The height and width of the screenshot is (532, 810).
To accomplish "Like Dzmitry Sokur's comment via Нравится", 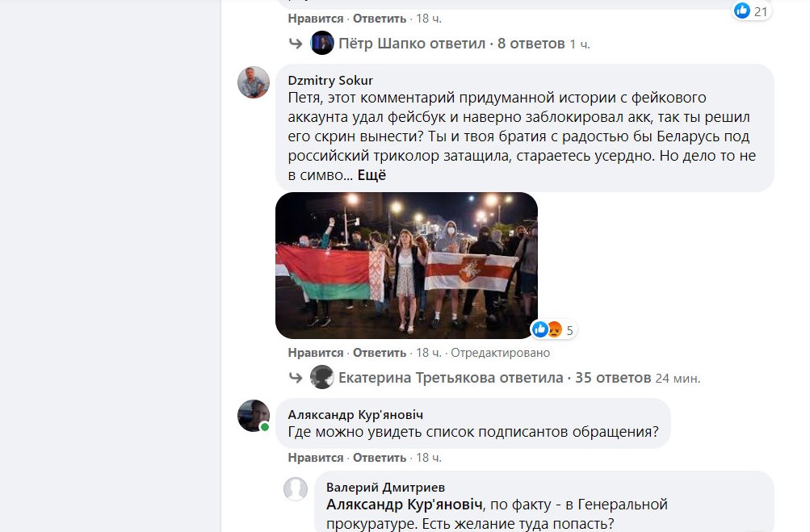I will tap(316, 353).
